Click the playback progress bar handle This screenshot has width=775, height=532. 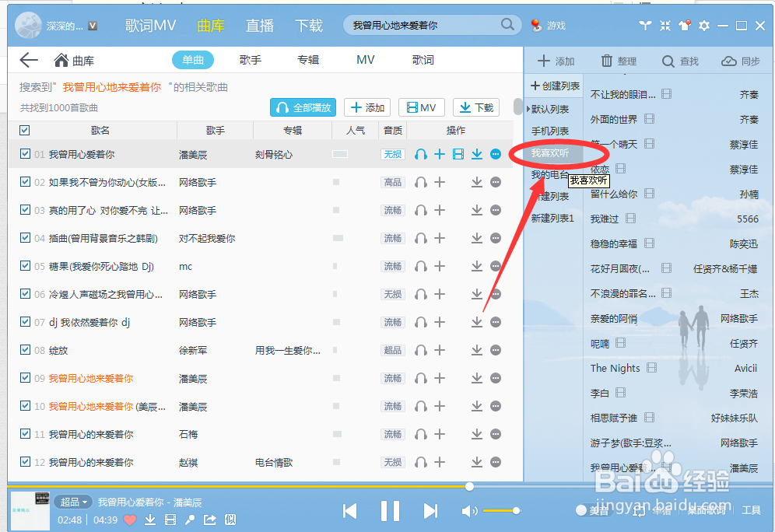click(469, 487)
